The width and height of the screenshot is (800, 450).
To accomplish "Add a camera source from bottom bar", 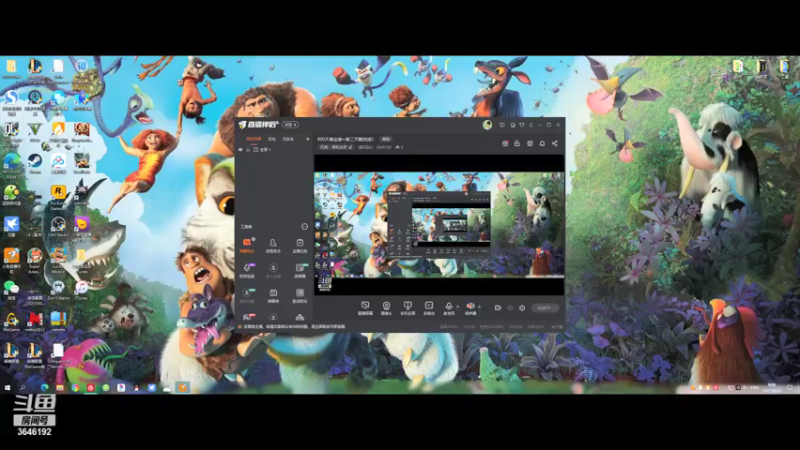I will tap(386, 306).
